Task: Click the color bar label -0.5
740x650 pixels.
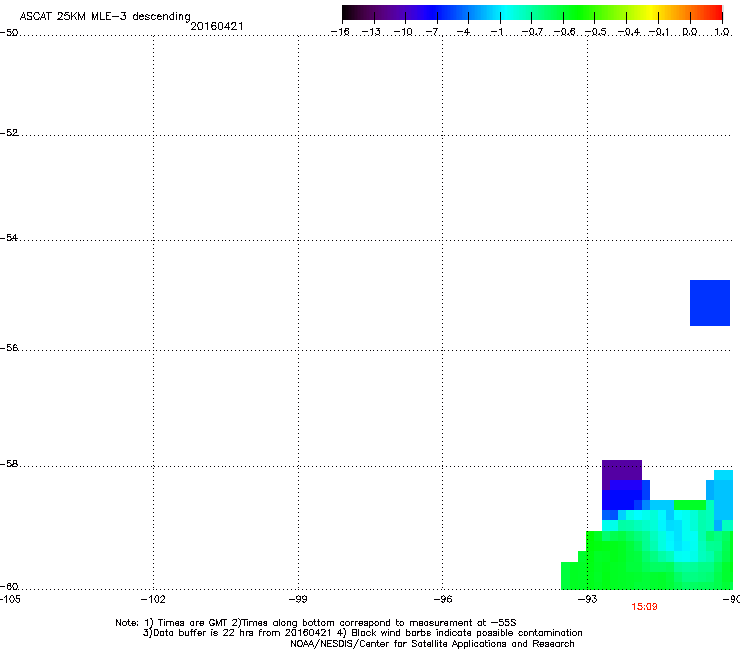Action: (596, 32)
